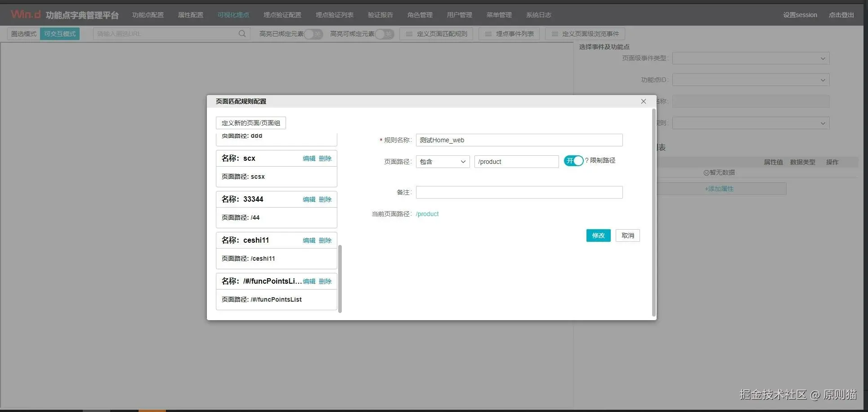This screenshot has height=412, width=868.
Task: Open the 包含 path match dropdown
Action: [x=443, y=162]
